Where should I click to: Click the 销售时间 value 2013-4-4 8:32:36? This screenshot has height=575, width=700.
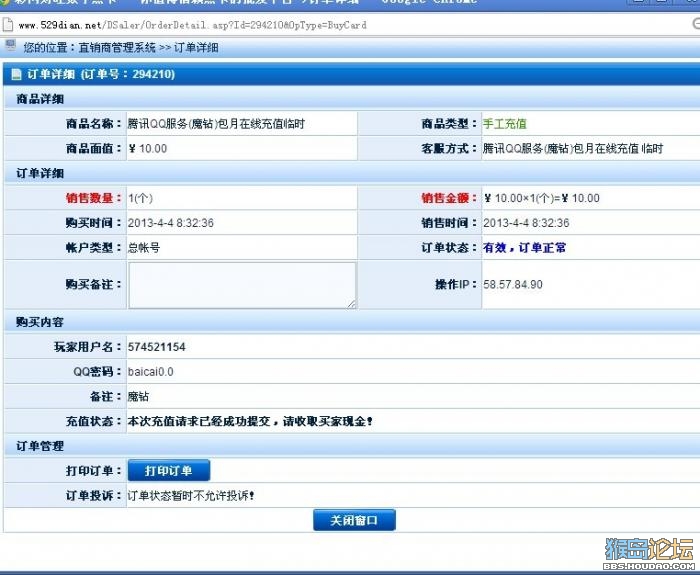526,223
